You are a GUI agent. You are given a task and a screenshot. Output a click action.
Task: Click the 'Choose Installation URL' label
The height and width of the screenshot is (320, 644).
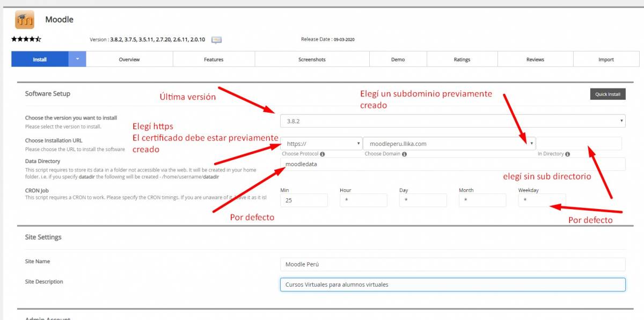point(54,140)
